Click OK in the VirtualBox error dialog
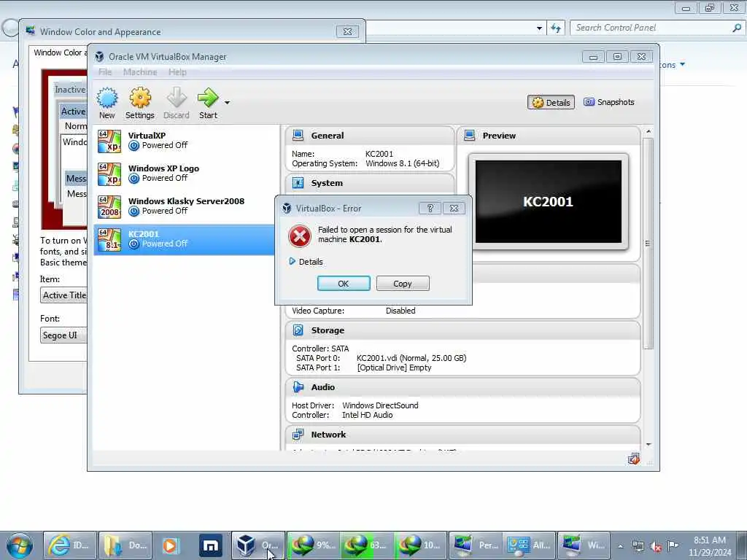The image size is (747, 560). (x=344, y=284)
